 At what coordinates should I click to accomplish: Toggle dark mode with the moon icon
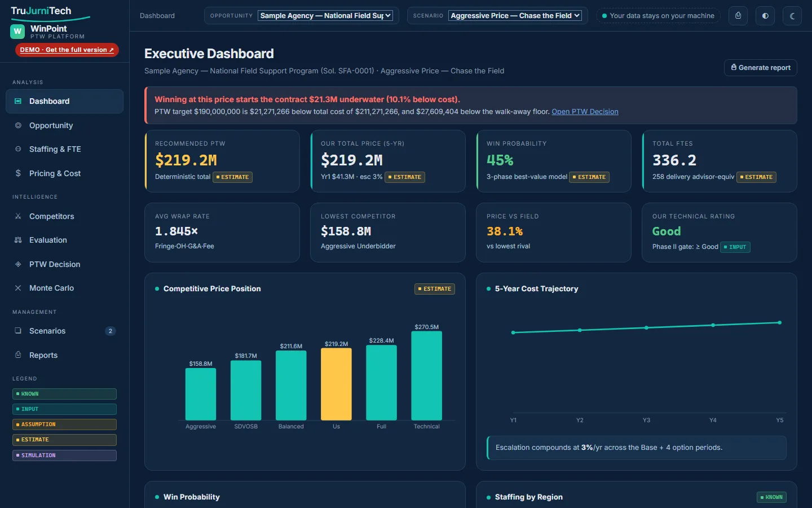pyautogui.click(x=792, y=16)
